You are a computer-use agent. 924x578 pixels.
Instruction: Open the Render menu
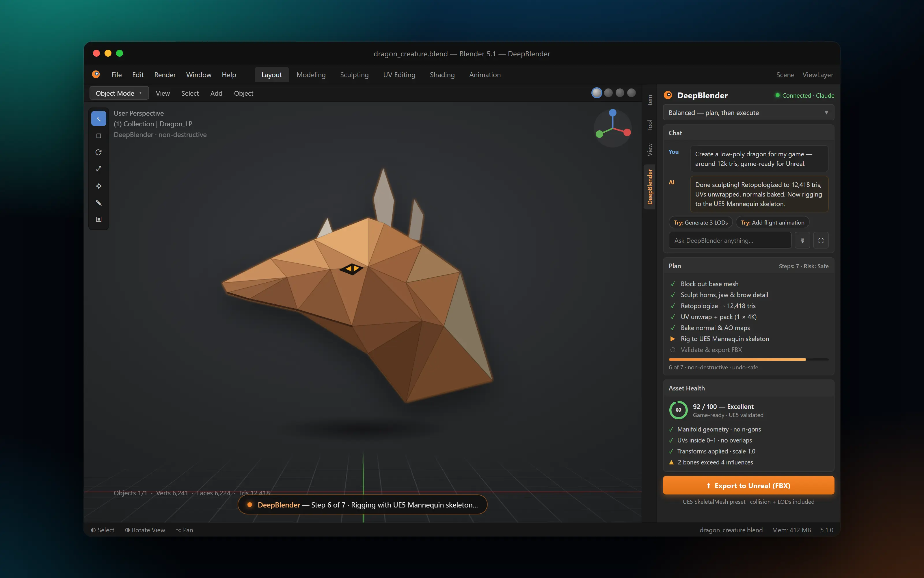click(x=165, y=75)
